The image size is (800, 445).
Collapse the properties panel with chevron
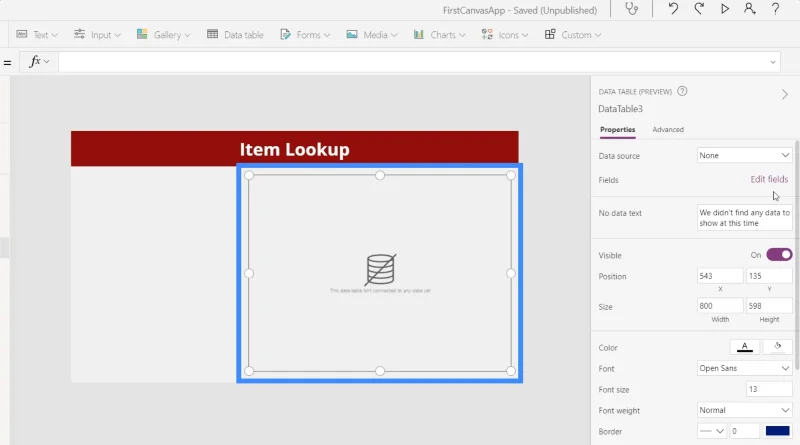pyautogui.click(x=785, y=94)
